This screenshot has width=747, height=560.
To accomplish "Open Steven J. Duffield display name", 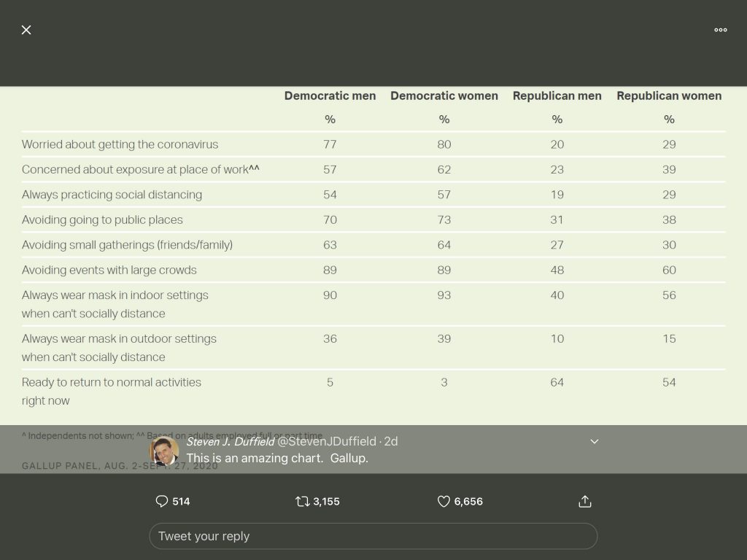I will click(x=230, y=441).
